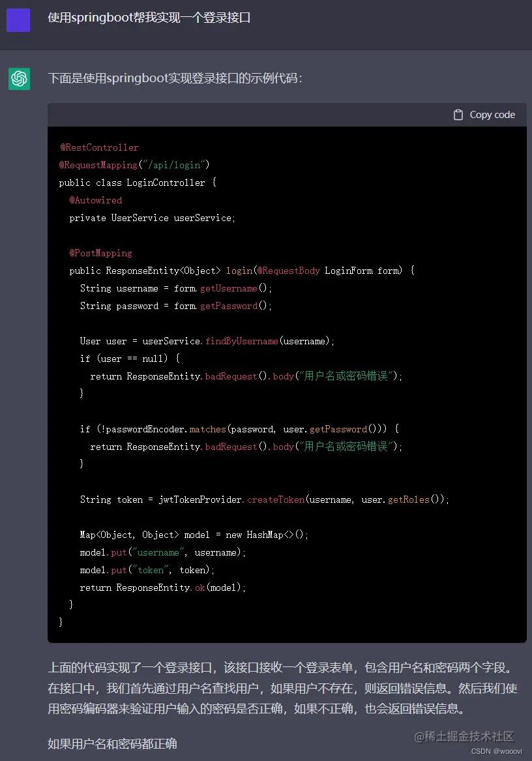The width and height of the screenshot is (532, 761).
Task: Click the public class LoginController line
Action: (138, 183)
